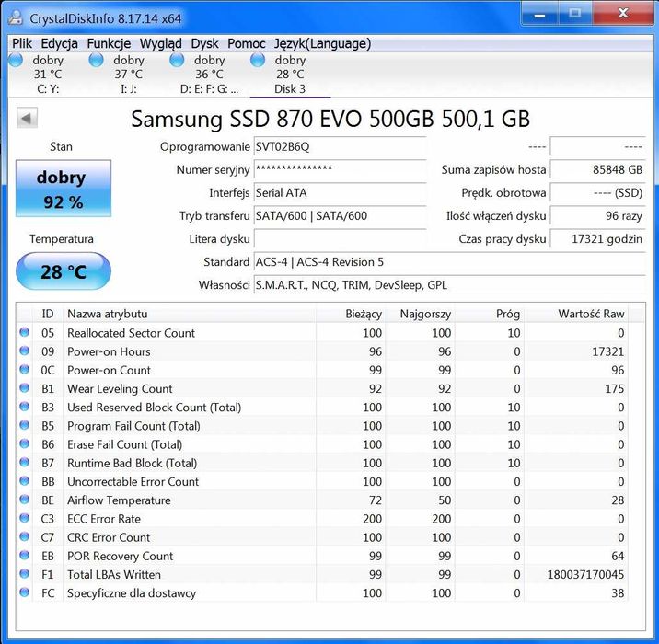Click the status orb for Program Fail Count
The height and width of the screenshot is (644, 659).
pos(24,425)
